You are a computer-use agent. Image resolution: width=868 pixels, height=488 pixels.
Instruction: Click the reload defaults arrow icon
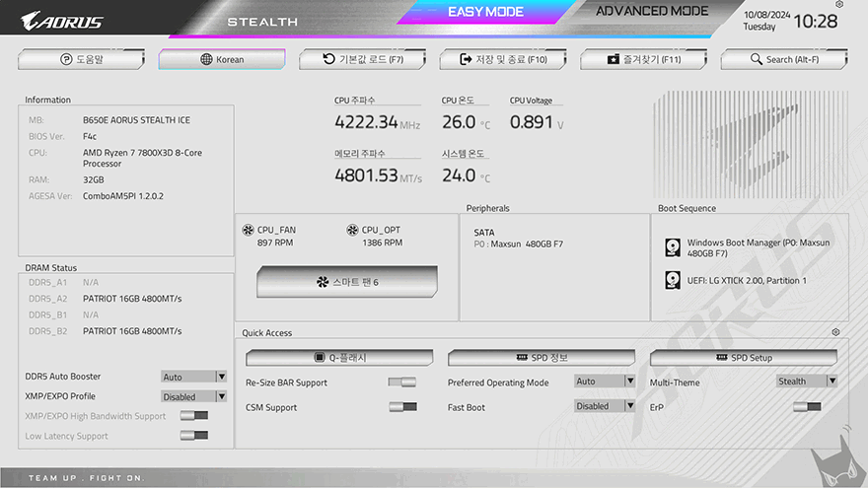(x=328, y=58)
